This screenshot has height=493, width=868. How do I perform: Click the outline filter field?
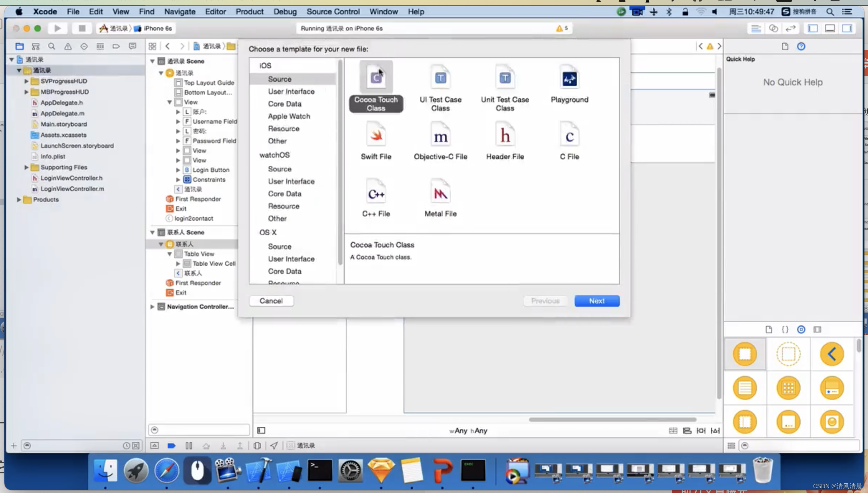[x=199, y=430]
